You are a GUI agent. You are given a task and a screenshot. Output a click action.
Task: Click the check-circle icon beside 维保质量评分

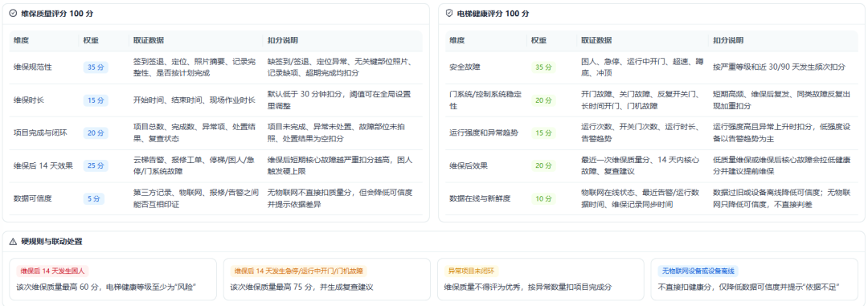[x=14, y=14]
